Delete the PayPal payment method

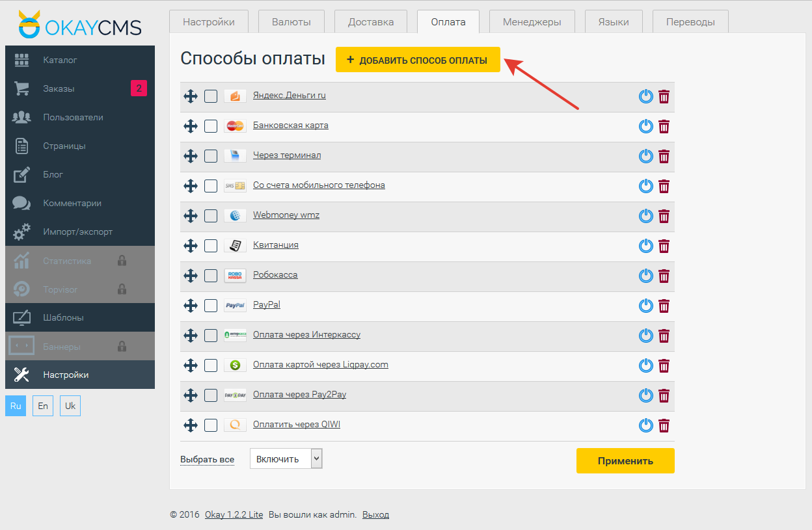point(664,306)
